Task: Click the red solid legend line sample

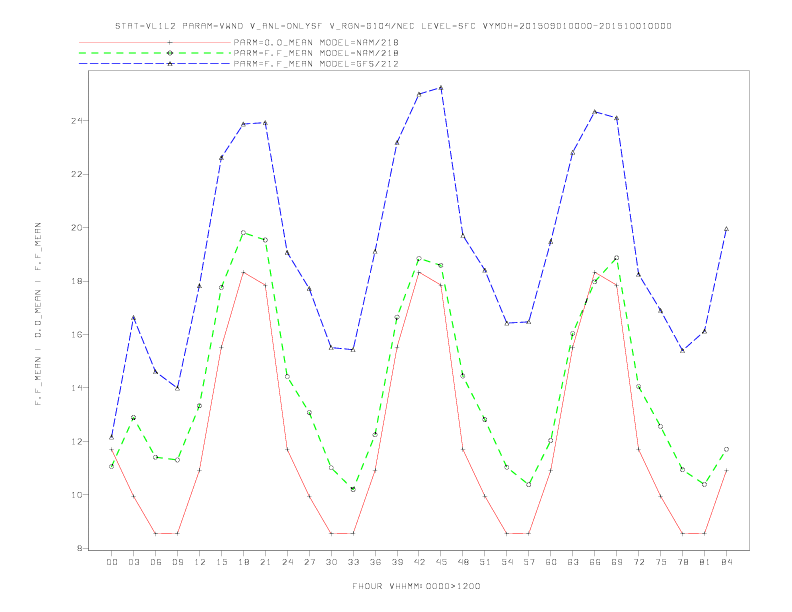Action: tap(155, 42)
